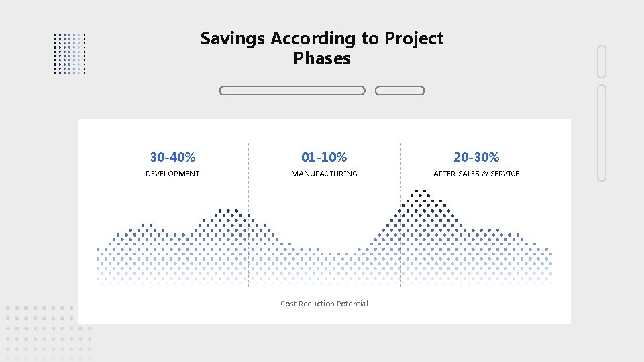Click the "Cost Reduction Potential" axis caption

324,304
